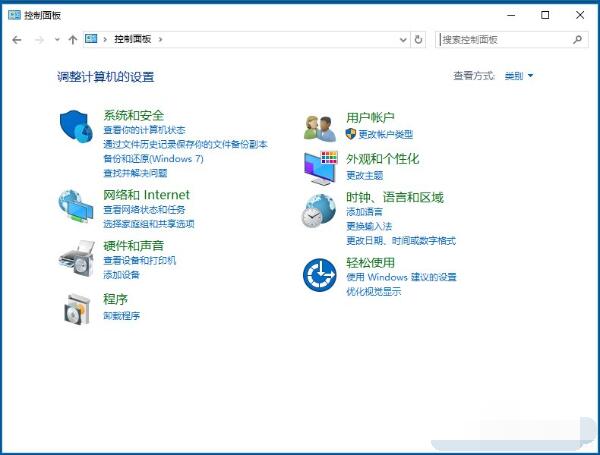Expand the address bar history dropdown

pos(403,40)
